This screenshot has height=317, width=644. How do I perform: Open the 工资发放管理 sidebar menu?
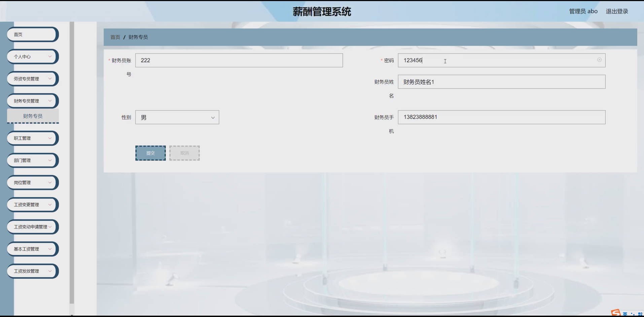33,271
